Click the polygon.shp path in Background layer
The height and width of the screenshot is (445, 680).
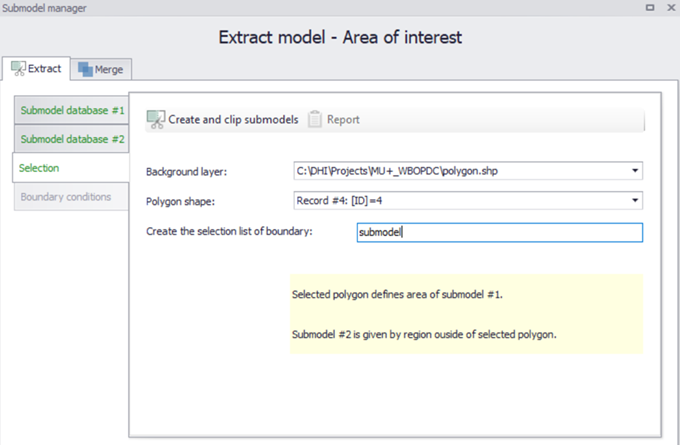click(397, 171)
